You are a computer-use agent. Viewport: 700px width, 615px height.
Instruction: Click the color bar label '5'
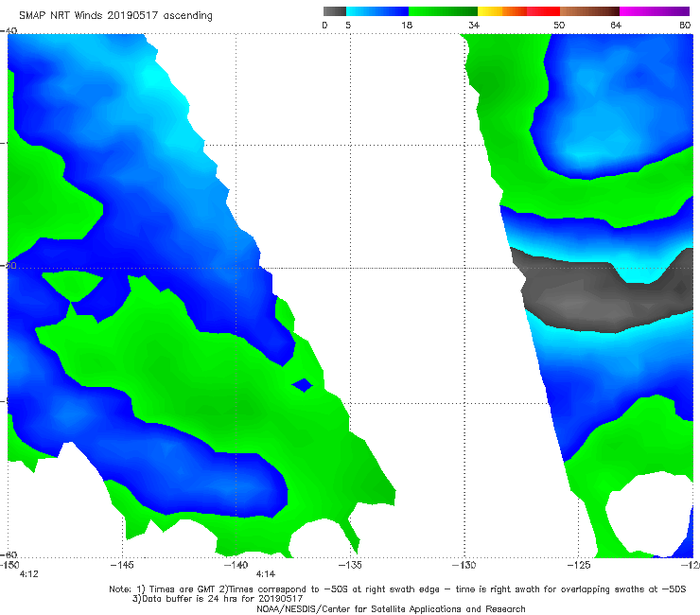[x=348, y=26]
